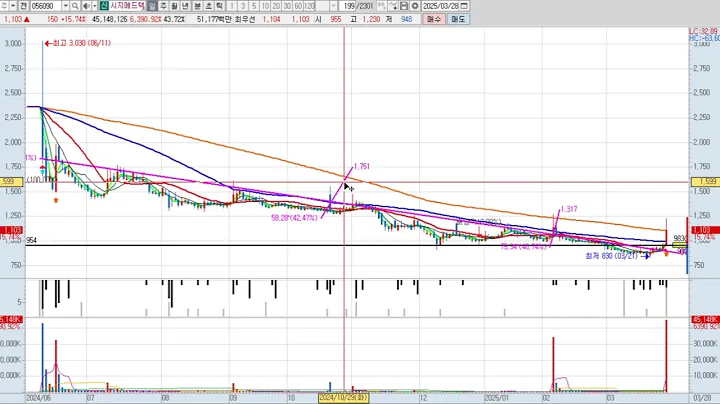Choose the 120 interval button
This screenshot has height=404, width=720.
(x=309, y=6)
